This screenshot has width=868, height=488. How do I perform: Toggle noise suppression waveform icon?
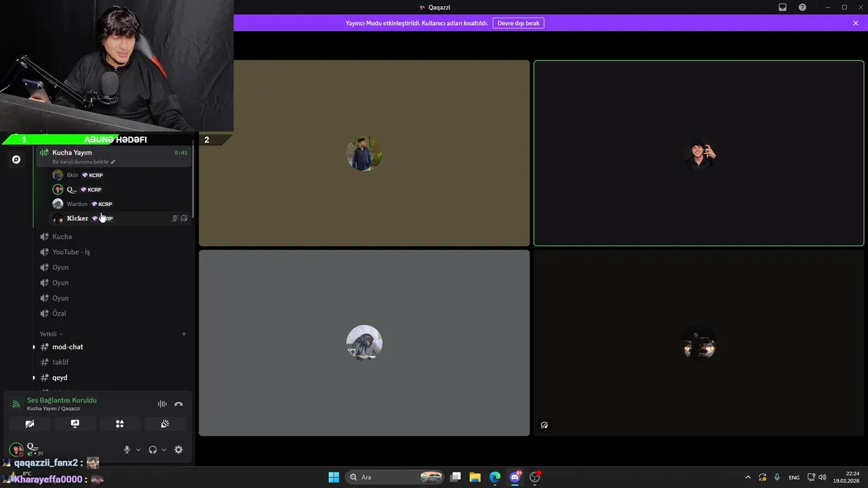tap(162, 404)
